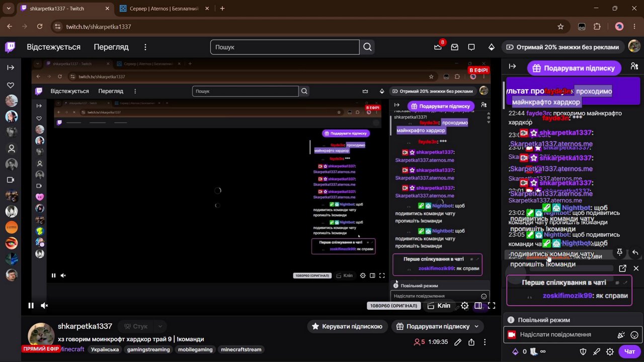Switch to the Aternos server browser tab

[x=165, y=9]
